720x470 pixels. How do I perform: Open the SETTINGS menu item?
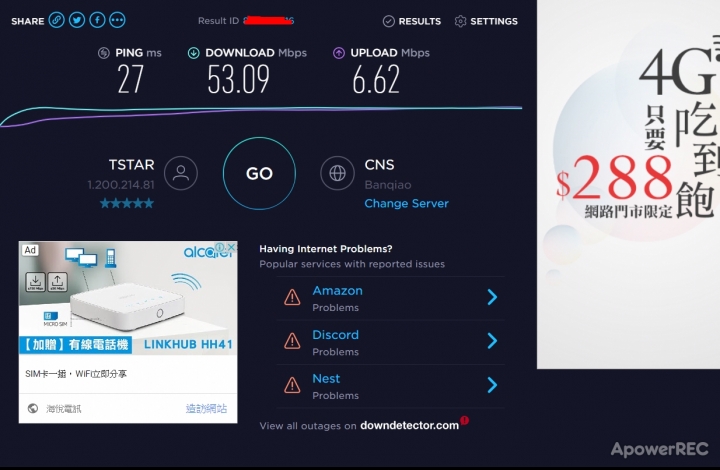(486, 21)
